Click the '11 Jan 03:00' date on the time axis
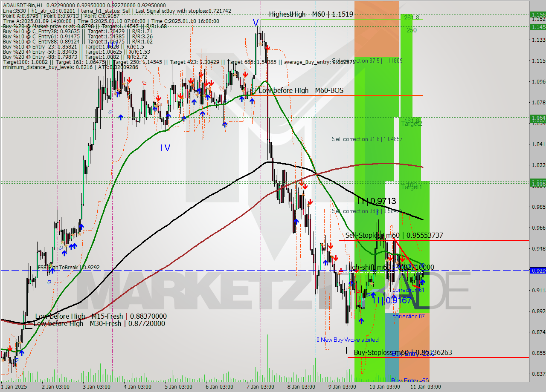This screenshot has width=546, height=392. click(x=425, y=386)
